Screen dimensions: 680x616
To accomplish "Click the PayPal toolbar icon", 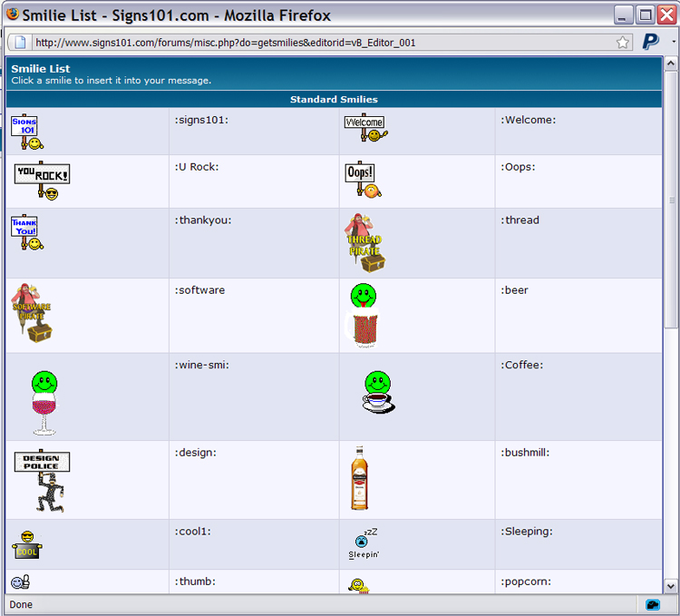I will pyautogui.click(x=650, y=42).
